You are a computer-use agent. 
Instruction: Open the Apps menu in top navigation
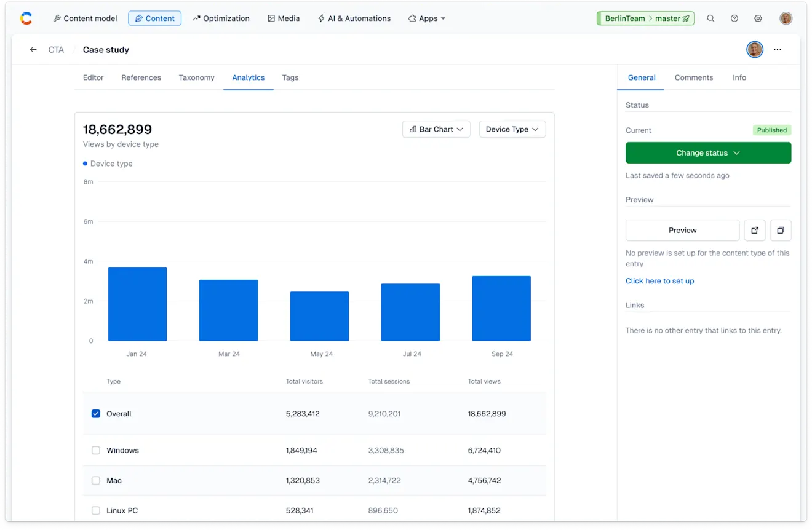(427, 18)
